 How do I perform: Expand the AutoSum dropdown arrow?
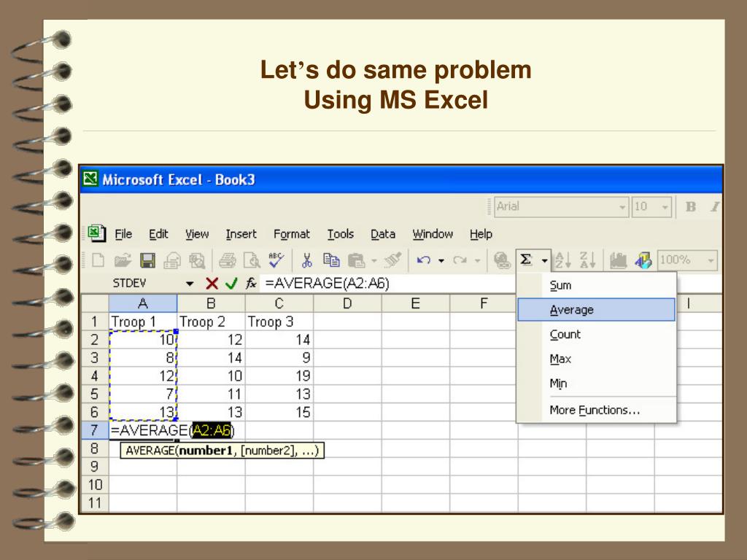(544, 260)
